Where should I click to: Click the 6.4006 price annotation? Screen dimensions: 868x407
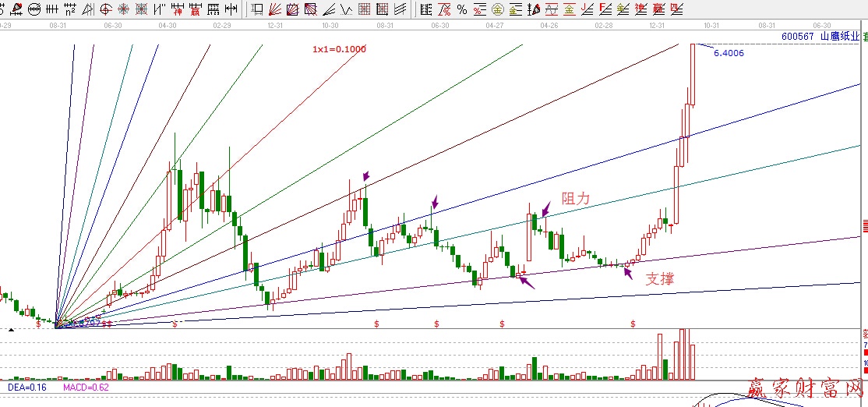point(729,54)
